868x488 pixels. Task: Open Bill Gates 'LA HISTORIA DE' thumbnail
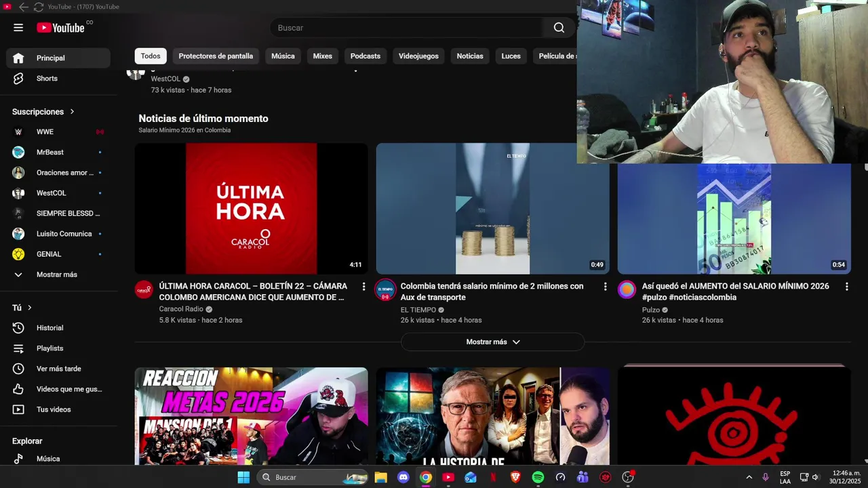tap(492, 416)
